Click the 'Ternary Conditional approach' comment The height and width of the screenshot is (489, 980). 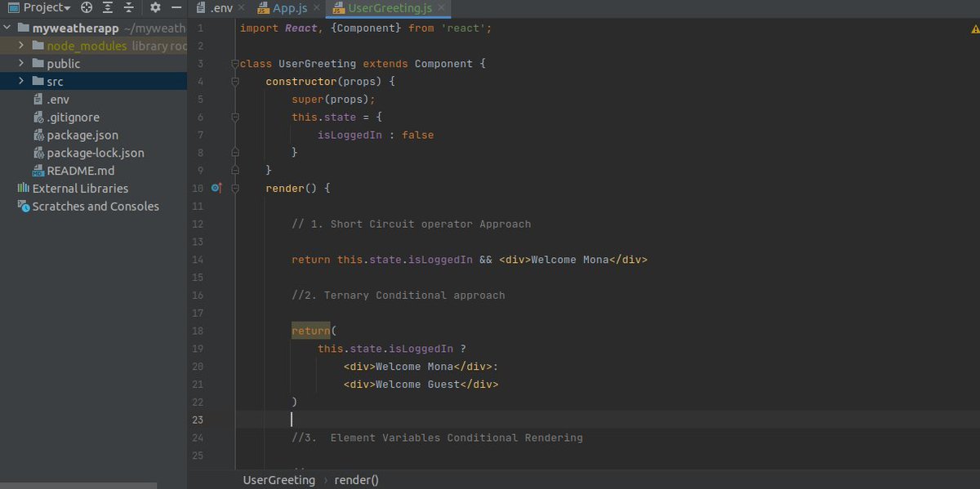pyautogui.click(x=399, y=295)
